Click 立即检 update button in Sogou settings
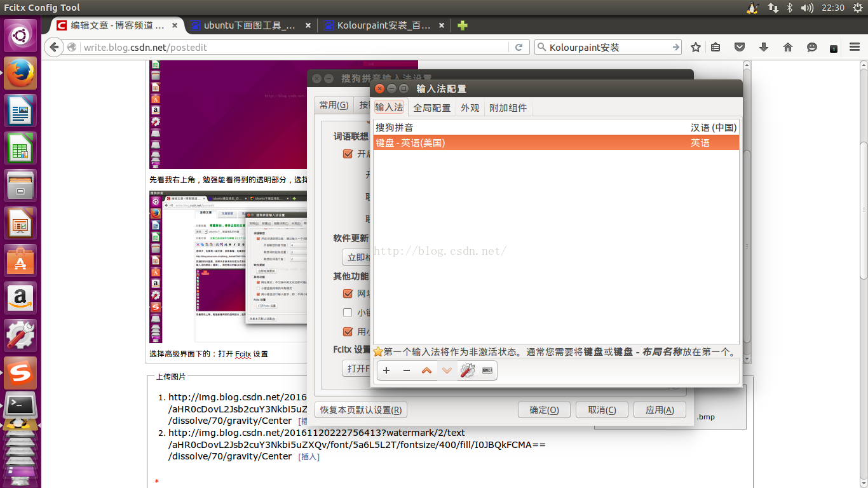Screen dimensions: 868x488 tap(356, 257)
